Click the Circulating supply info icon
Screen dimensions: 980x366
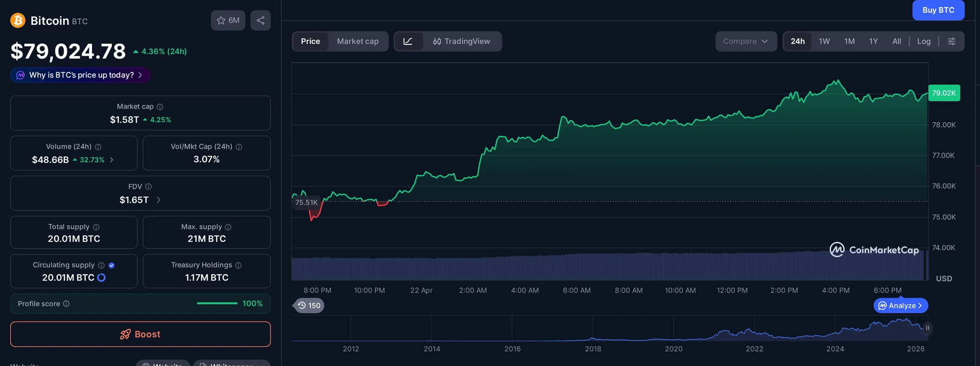101,265
